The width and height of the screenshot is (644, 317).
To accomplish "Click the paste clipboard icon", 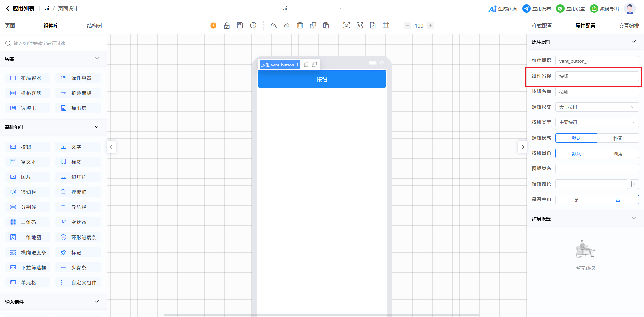I will click(x=326, y=25).
